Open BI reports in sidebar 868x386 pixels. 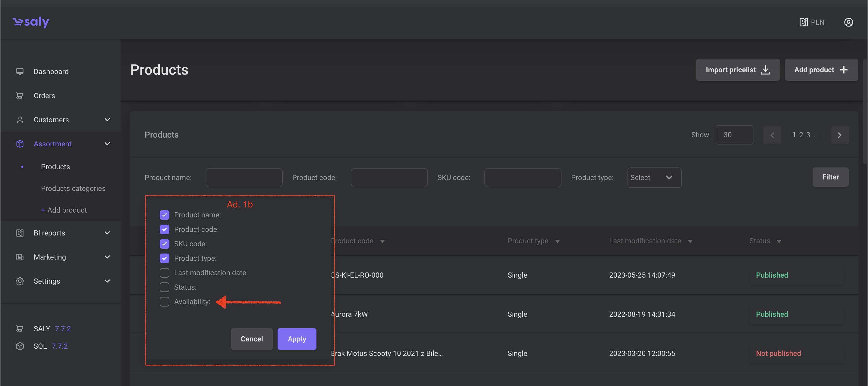click(x=49, y=233)
